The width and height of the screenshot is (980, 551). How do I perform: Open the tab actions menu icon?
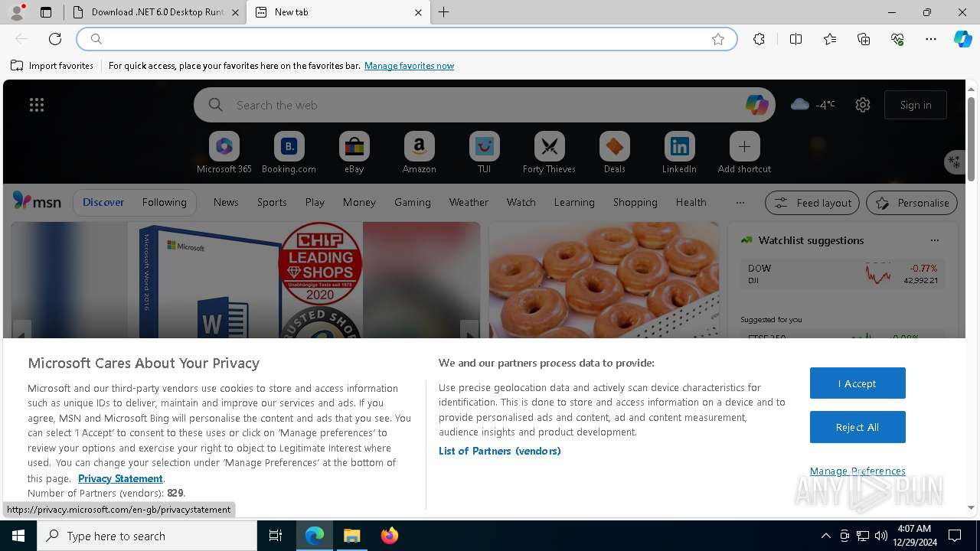(46, 12)
